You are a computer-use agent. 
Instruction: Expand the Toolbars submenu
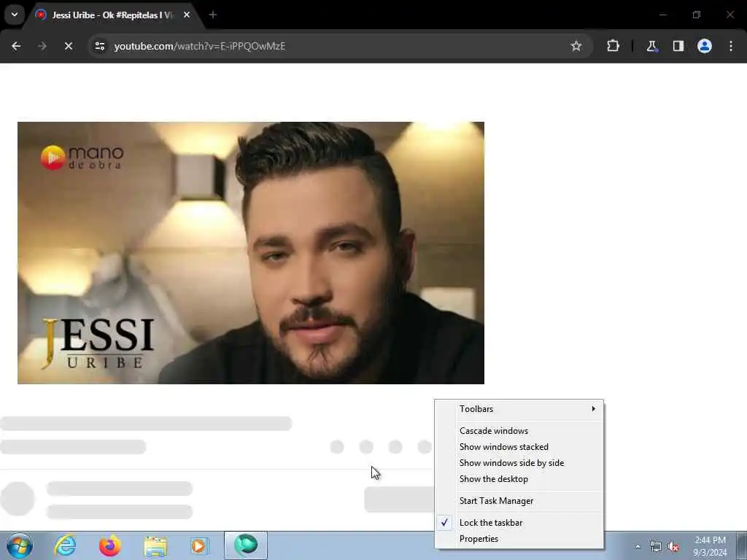(x=519, y=409)
